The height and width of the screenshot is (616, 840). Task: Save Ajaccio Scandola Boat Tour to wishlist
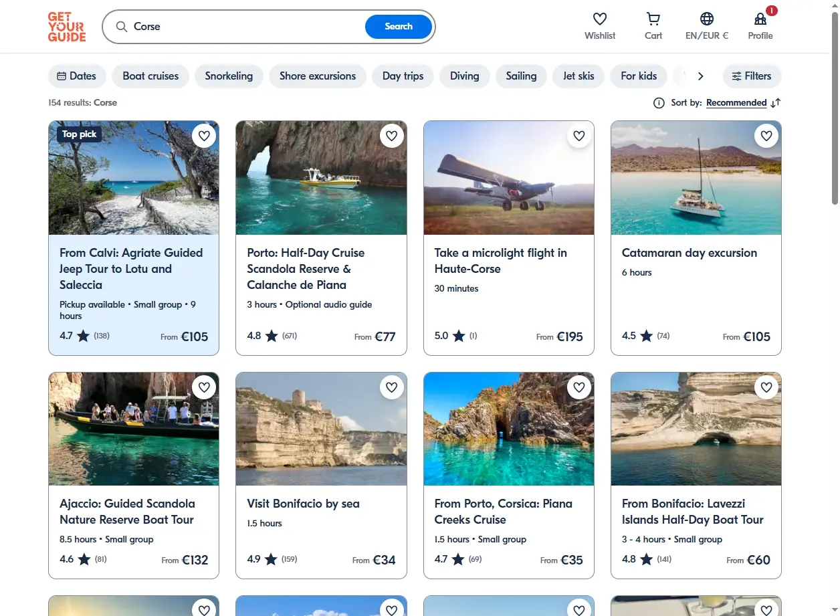(x=205, y=387)
